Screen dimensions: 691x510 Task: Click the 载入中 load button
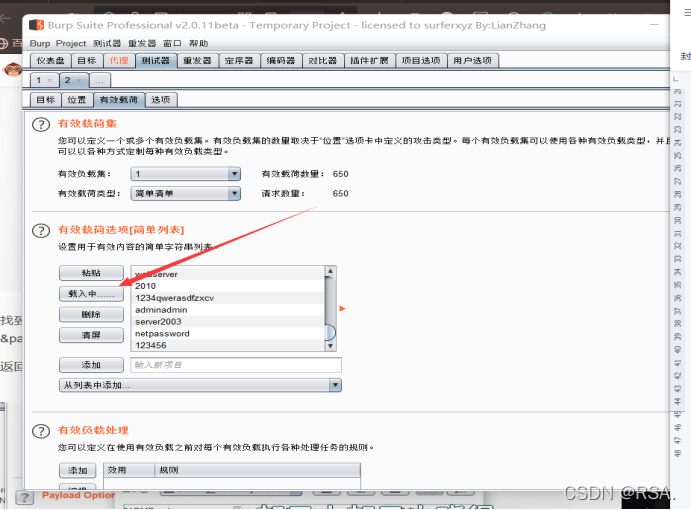coord(91,294)
